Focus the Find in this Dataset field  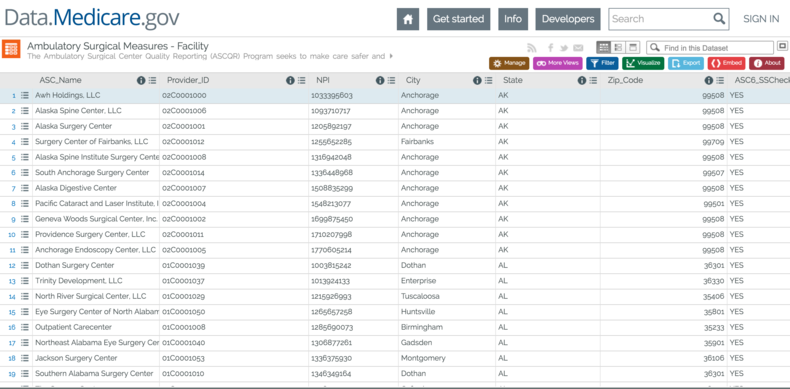(x=710, y=48)
